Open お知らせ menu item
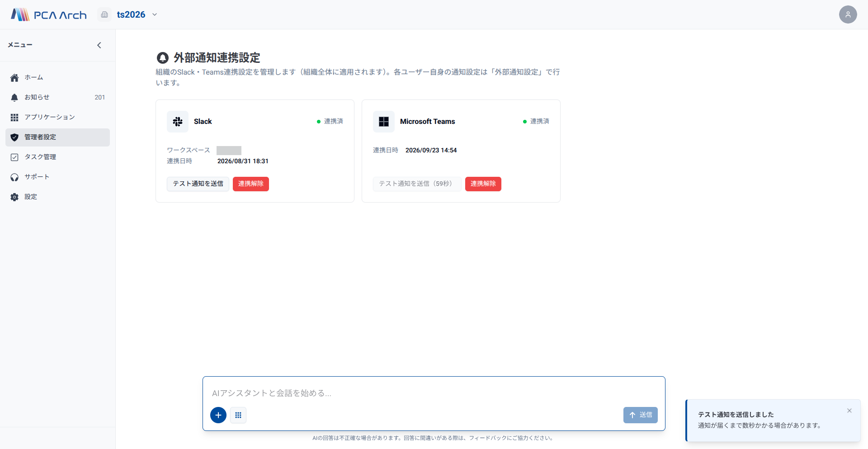The width and height of the screenshot is (868, 449). click(57, 98)
